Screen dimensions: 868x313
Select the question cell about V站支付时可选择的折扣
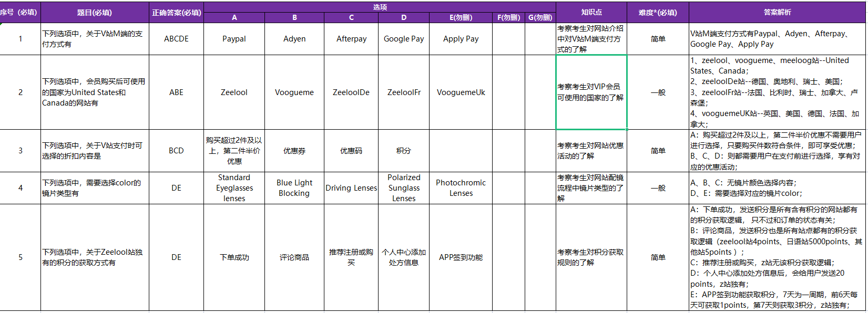[x=95, y=151]
